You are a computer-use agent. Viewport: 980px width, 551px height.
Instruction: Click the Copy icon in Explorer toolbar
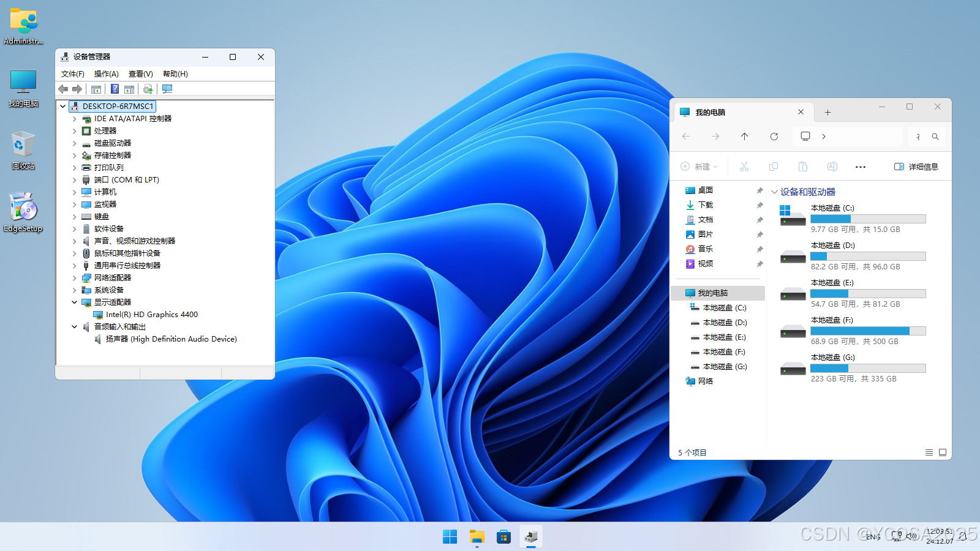click(774, 167)
